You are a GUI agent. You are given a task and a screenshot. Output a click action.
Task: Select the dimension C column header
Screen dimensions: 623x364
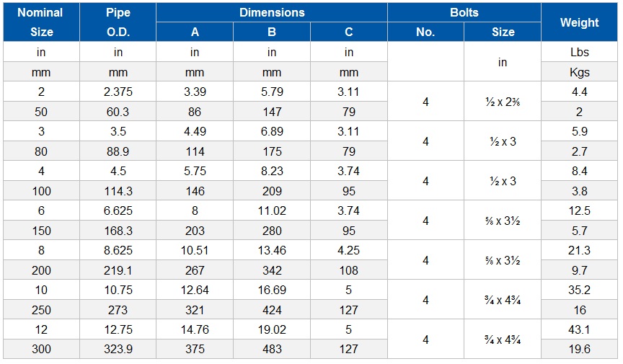click(349, 32)
